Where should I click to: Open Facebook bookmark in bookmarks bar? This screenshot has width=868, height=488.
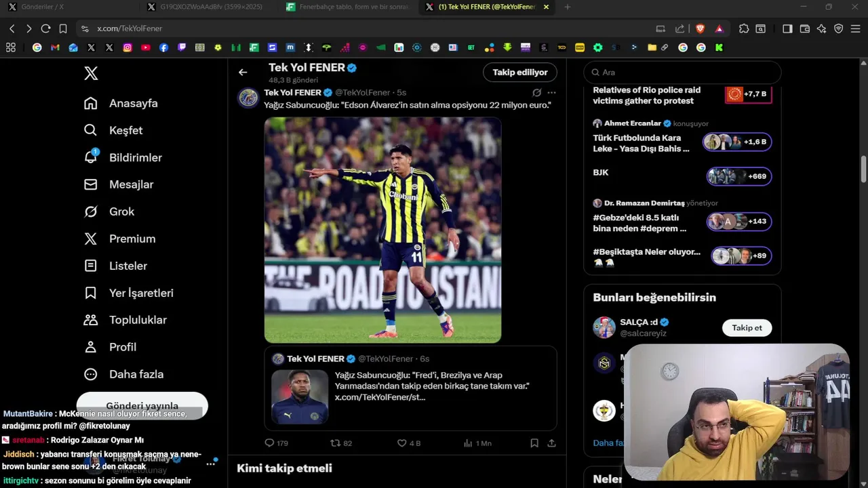[x=163, y=47]
